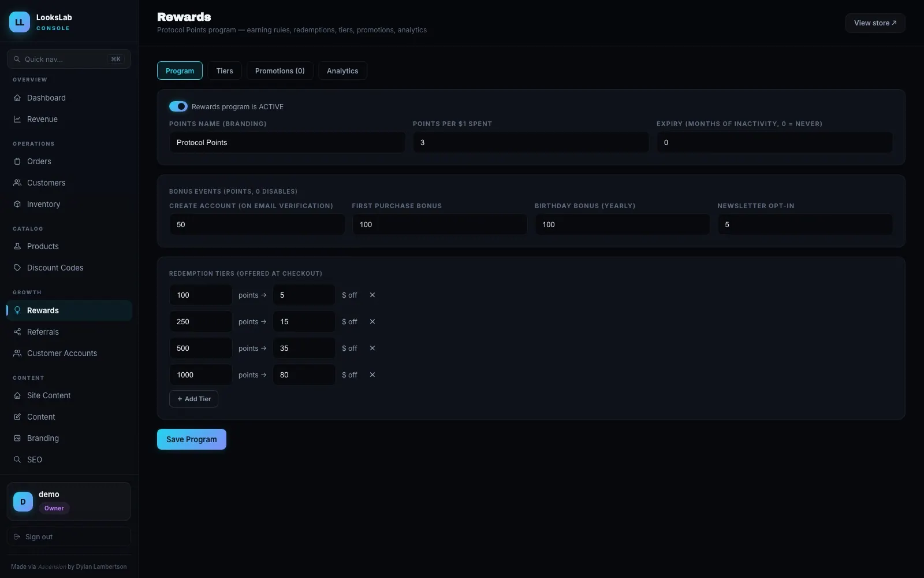Select Rewards in the sidebar
Screen dimensions: 924x578
[x=69, y=310]
